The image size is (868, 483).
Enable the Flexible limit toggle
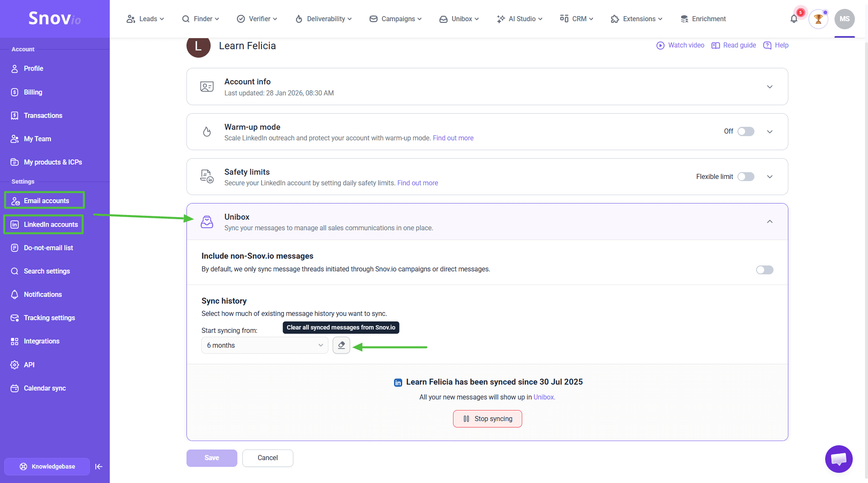pyautogui.click(x=746, y=176)
